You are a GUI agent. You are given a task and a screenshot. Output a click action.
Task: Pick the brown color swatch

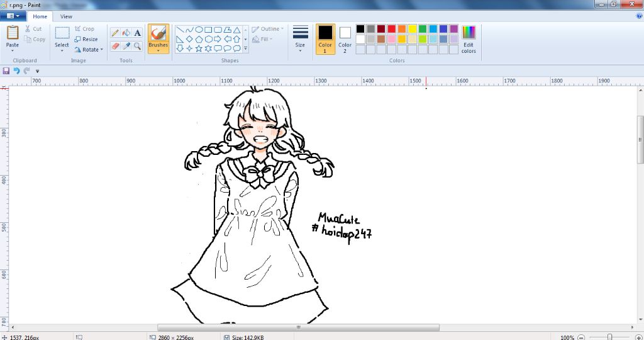click(381, 39)
